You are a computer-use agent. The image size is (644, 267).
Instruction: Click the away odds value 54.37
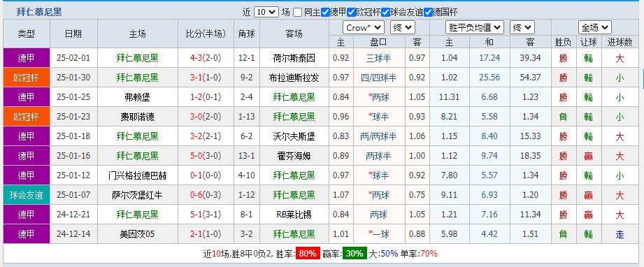point(530,78)
